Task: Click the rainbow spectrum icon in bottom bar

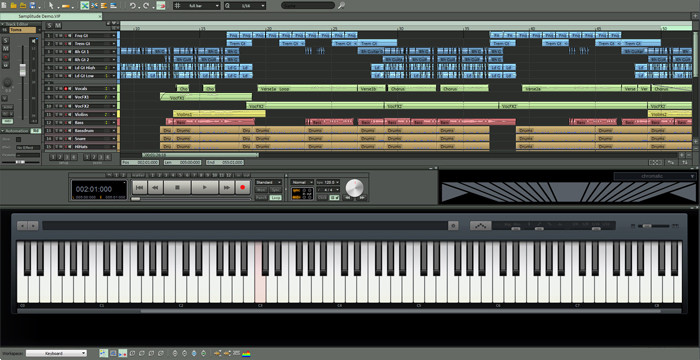Action: 246,353
